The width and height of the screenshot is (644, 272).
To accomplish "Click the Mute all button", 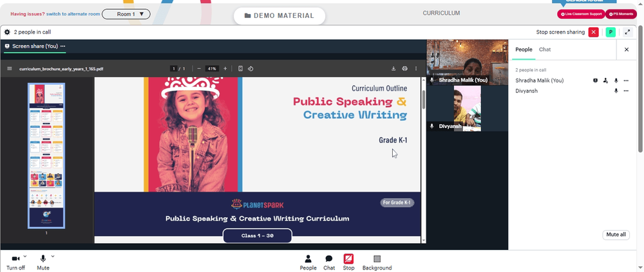I will point(616,235).
